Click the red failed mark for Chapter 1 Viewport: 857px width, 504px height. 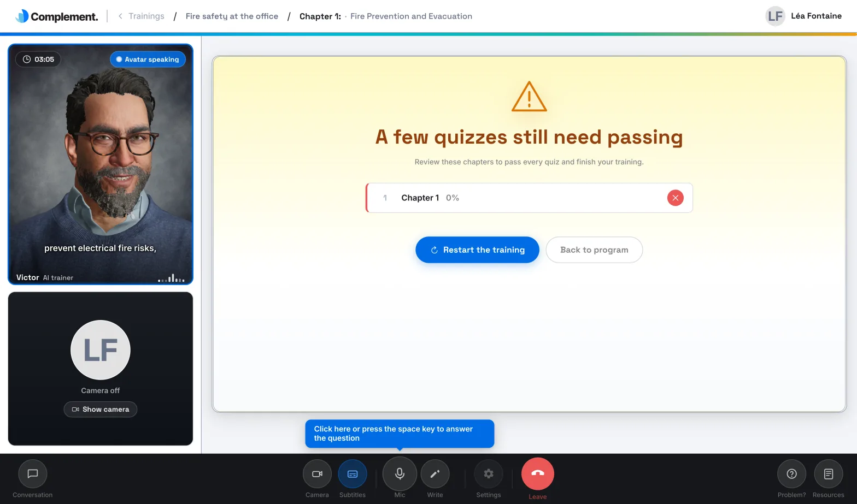(676, 198)
